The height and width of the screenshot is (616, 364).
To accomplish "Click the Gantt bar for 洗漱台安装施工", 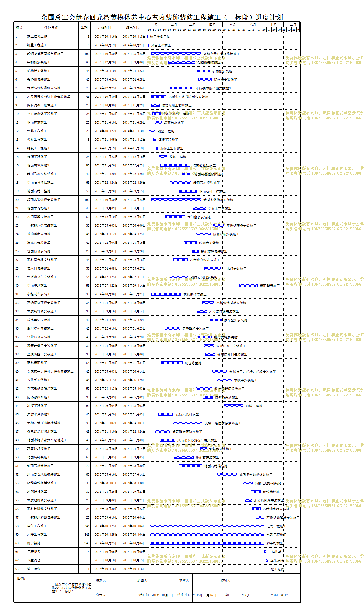I will coord(190,243).
